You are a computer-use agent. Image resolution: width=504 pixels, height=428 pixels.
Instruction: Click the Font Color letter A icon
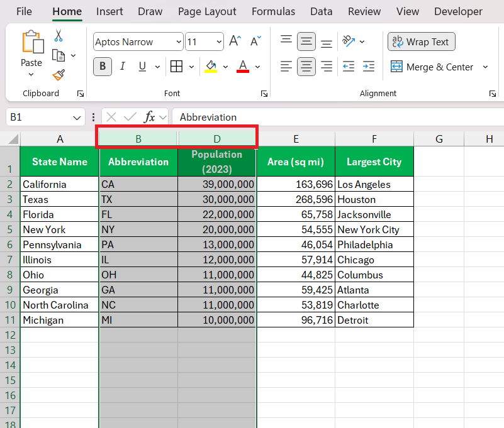pyautogui.click(x=243, y=67)
